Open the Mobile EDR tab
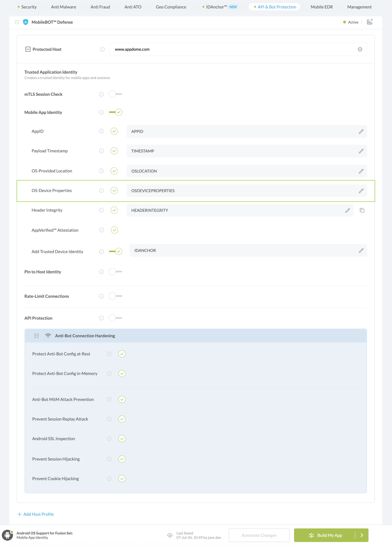 point(322,7)
